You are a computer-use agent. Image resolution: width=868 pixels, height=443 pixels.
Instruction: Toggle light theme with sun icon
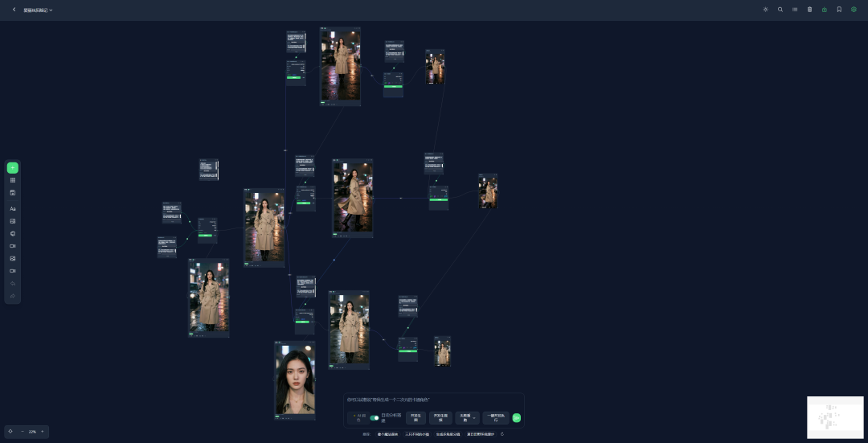(766, 10)
